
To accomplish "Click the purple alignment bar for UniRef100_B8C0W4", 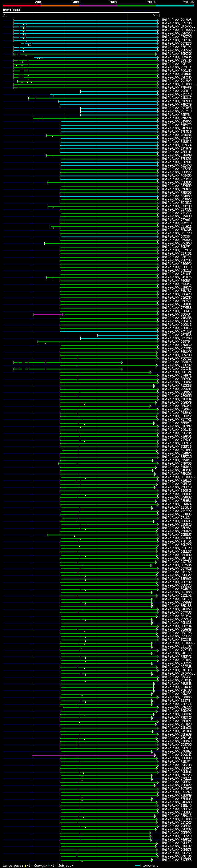I will point(49,315).
